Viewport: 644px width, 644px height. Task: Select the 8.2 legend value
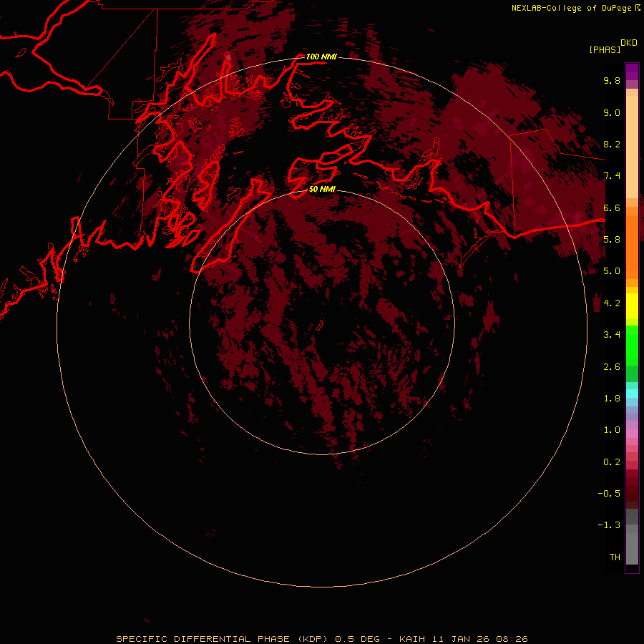pyautogui.click(x=612, y=144)
